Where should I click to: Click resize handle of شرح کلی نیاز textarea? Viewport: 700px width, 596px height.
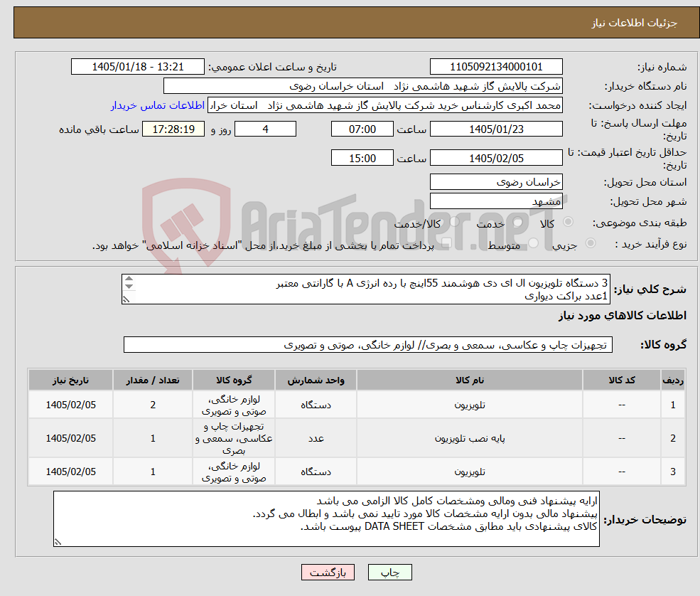pos(126,300)
